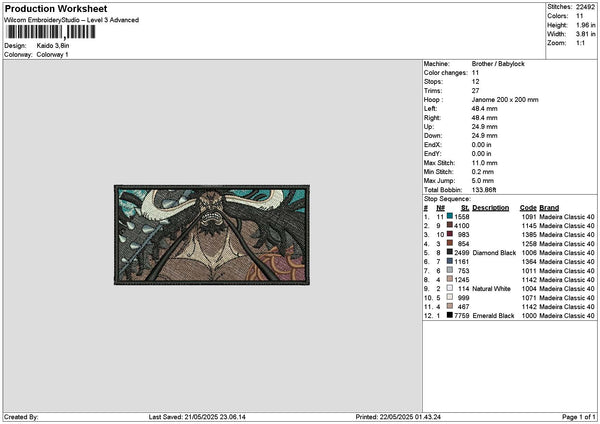This screenshot has width=600, height=424.
Task: Click the 'N#' column header
Action: (440, 208)
